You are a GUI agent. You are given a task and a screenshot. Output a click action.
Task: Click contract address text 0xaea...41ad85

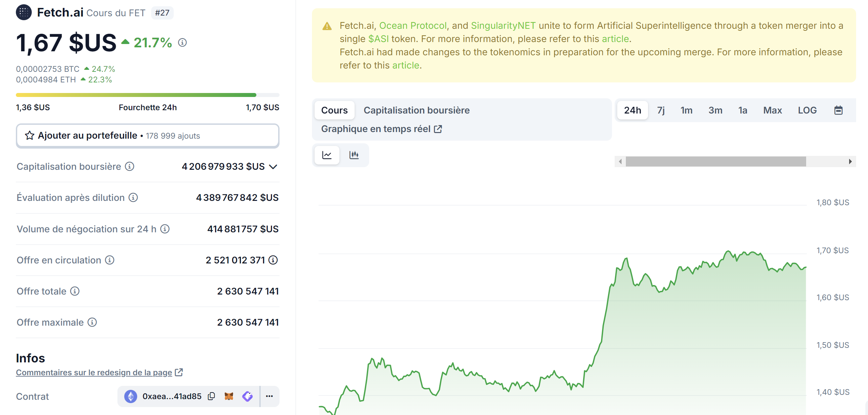click(x=172, y=396)
